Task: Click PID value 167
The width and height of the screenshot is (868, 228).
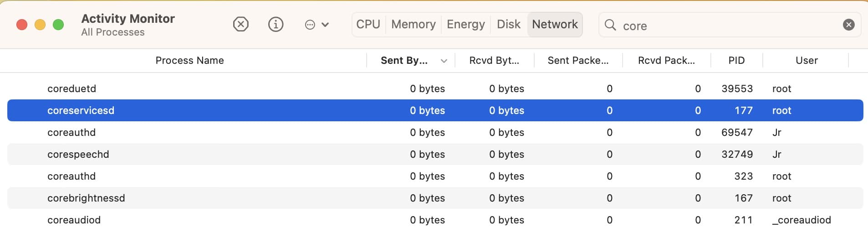Action: tap(743, 198)
